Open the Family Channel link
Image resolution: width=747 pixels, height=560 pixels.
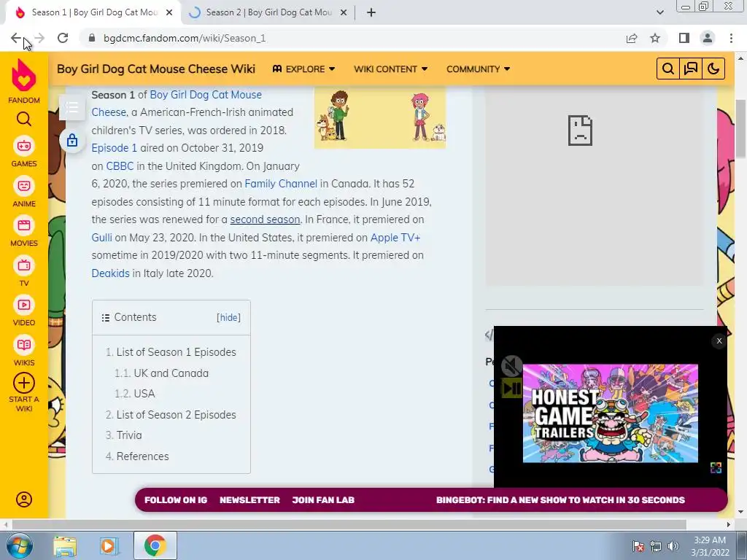[281, 184]
